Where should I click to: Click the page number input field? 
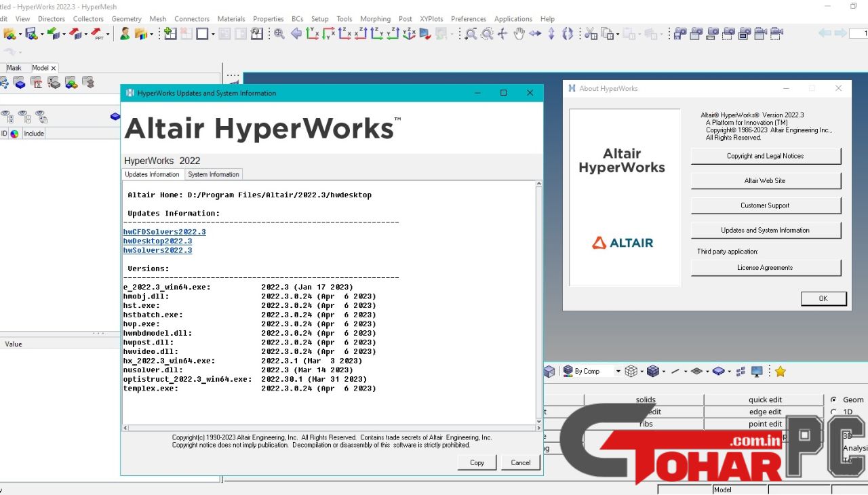[x=859, y=33]
